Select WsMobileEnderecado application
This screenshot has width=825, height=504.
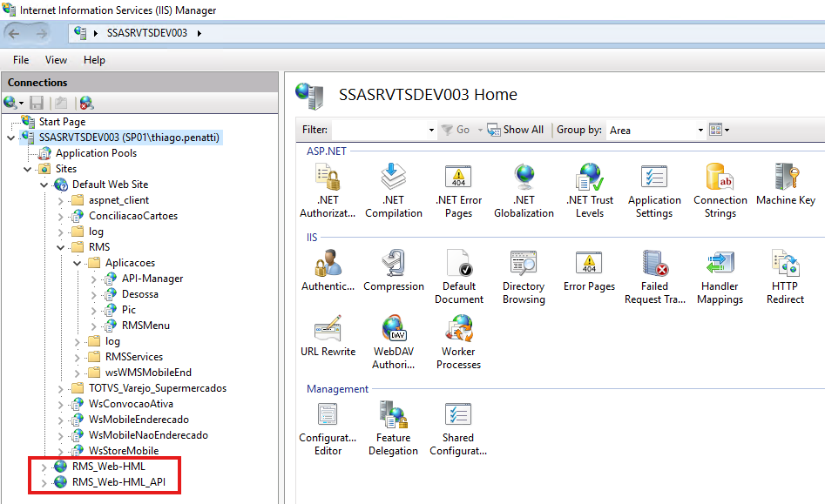point(139,420)
